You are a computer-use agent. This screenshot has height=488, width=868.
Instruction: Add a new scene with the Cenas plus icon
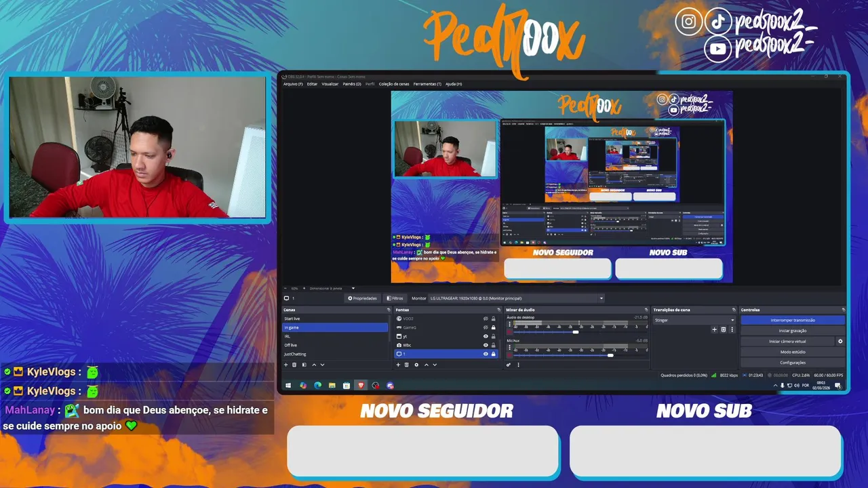(x=285, y=365)
